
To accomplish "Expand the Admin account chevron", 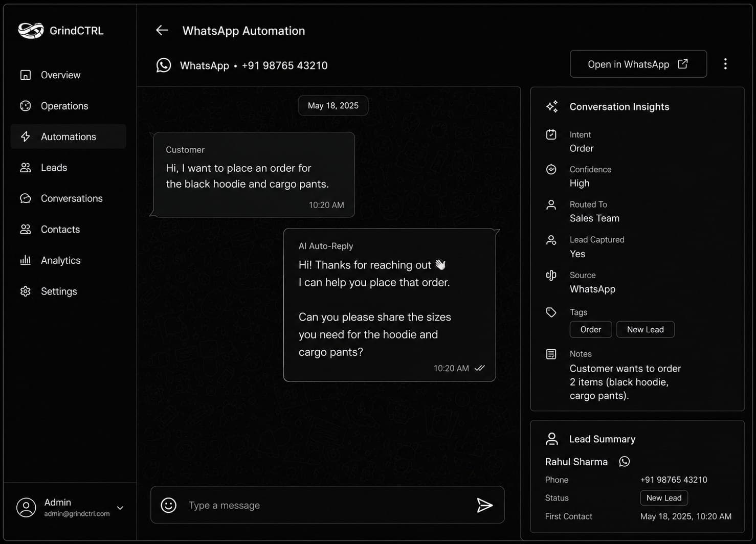I will pyautogui.click(x=120, y=508).
